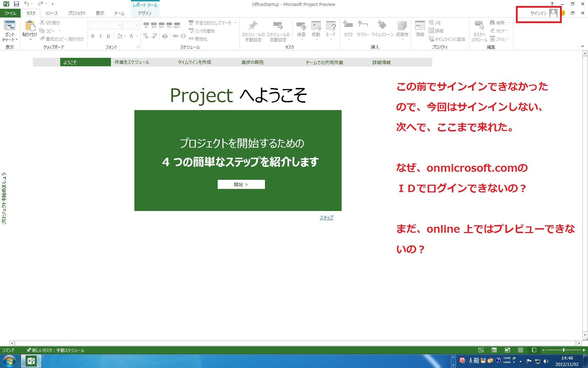Image resolution: width=588 pixels, height=368 pixels.
Task: Switch to Report view in status bar
Action: point(534,350)
